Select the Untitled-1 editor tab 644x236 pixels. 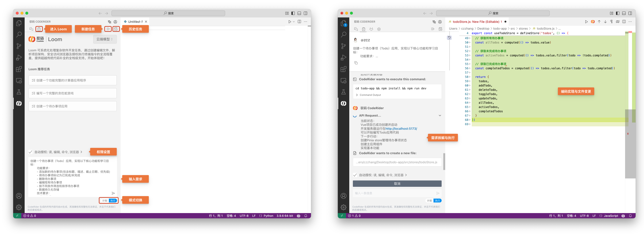point(135,22)
